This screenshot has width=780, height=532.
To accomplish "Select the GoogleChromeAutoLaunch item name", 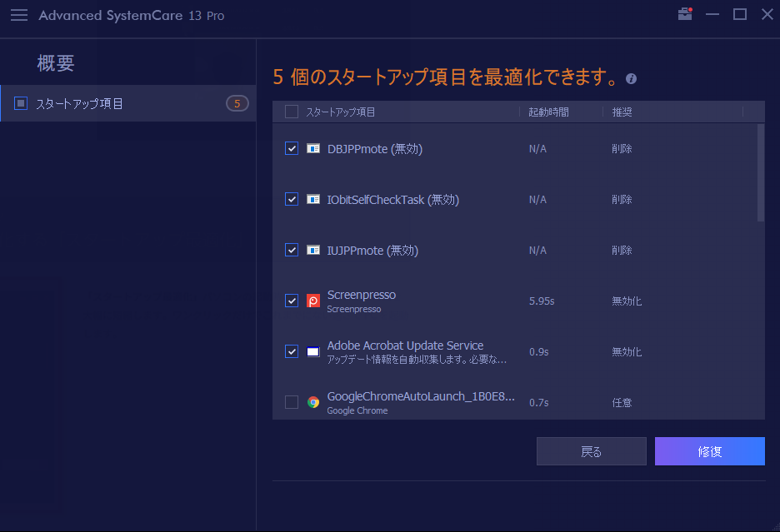I will (x=421, y=396).
